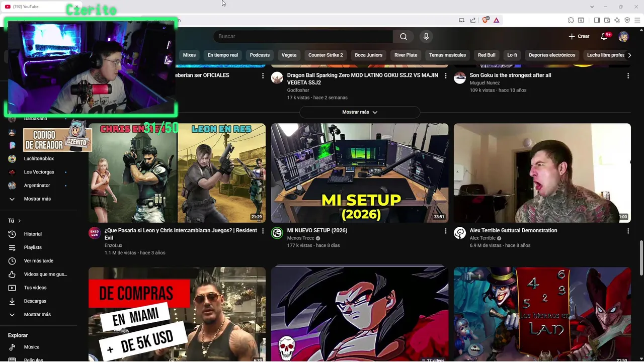Image resolution: width=644 pixels, height=362 pixels.
Task: Click the Muguel Nunez channel name
Action: (485, 83)
